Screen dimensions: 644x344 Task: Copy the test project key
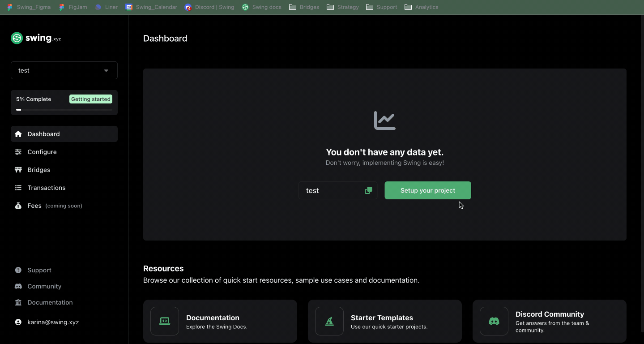tap(368, 190)
